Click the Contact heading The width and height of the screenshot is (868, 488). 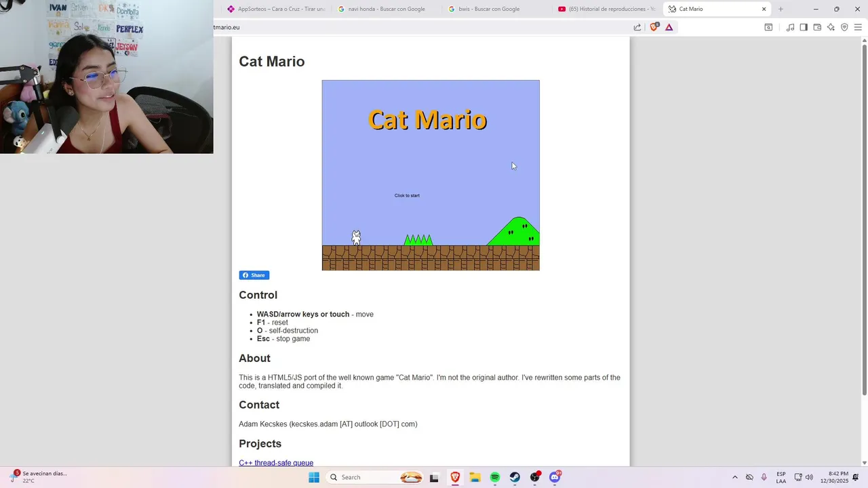click(259, 405)
